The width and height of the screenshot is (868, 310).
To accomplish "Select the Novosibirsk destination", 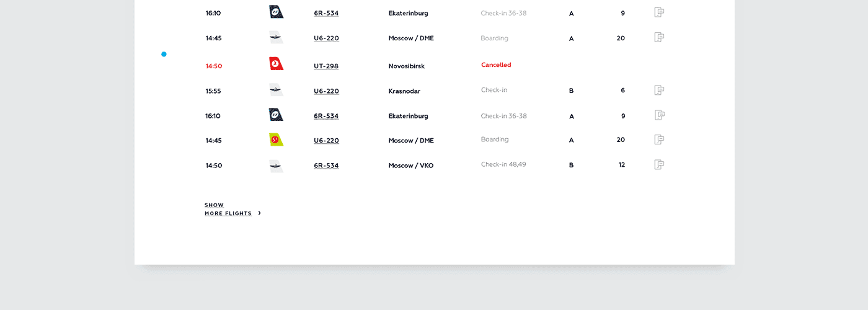I will click(407, 66).
